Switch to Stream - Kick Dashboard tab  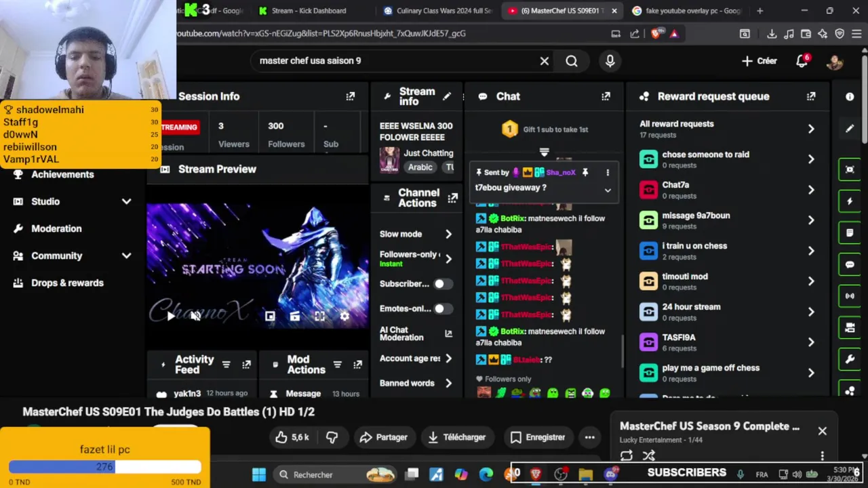pos(309,11)
